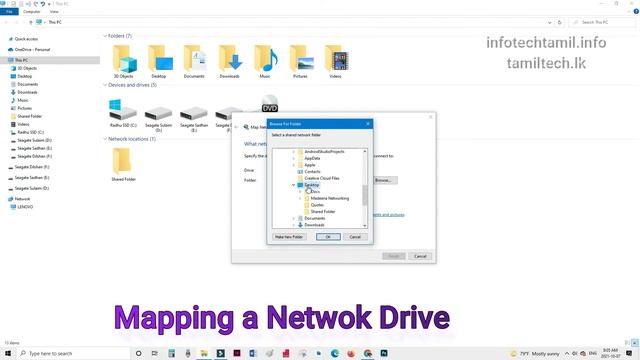The image size is (640, 360).
Task: Expand the Documents node in Browse dialog
Action: pyautogui.click(x=293, y=218)
